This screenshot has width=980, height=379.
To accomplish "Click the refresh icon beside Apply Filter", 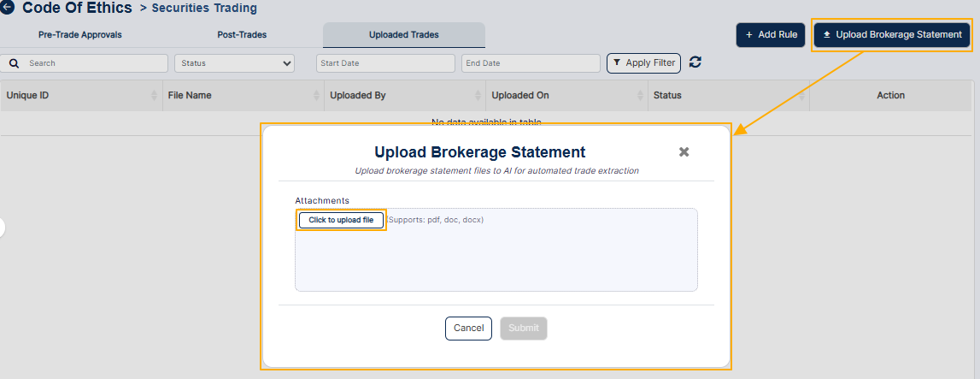I will [x=695, y=62].
